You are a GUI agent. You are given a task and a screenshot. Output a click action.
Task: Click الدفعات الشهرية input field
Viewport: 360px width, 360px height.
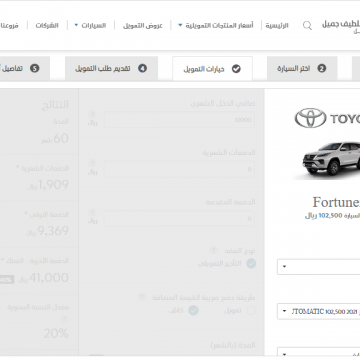(x=179, y=169)
